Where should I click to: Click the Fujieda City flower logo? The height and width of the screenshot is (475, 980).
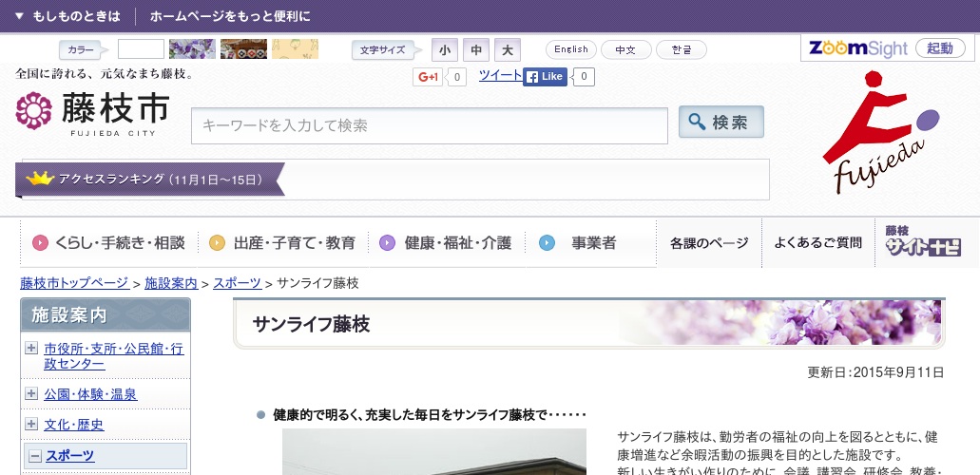point(33,111)
